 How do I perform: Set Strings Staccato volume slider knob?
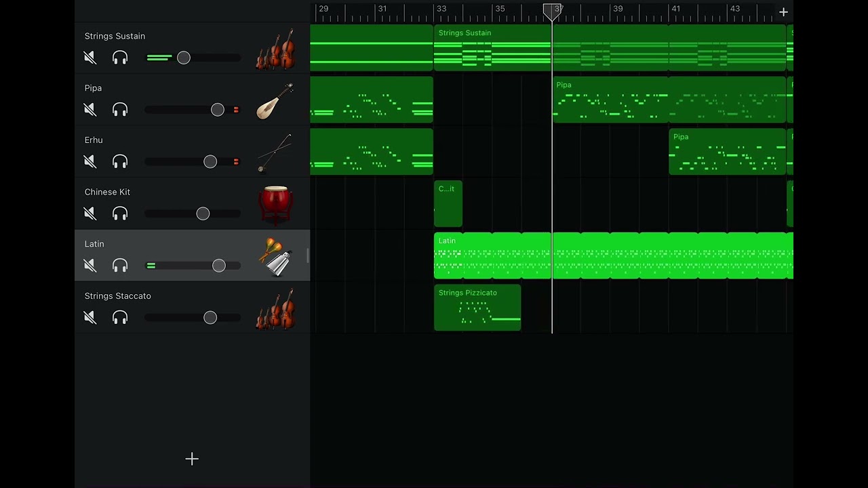[210, 317]
